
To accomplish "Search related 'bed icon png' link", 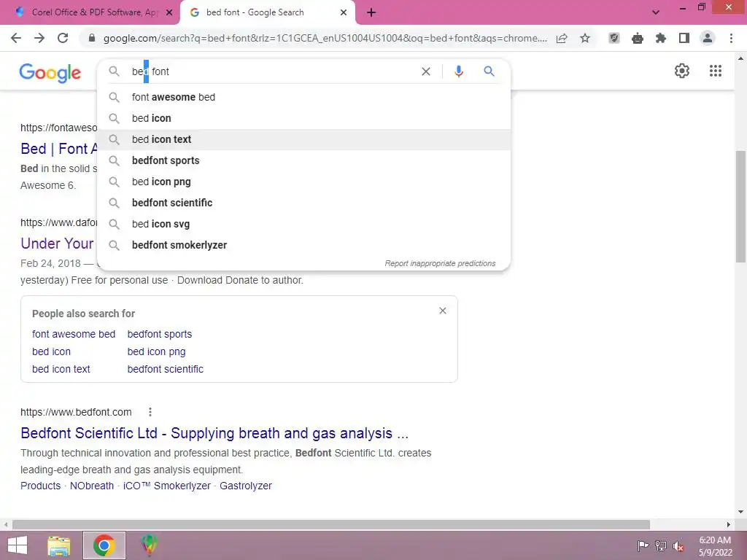I will pos(156,351).
